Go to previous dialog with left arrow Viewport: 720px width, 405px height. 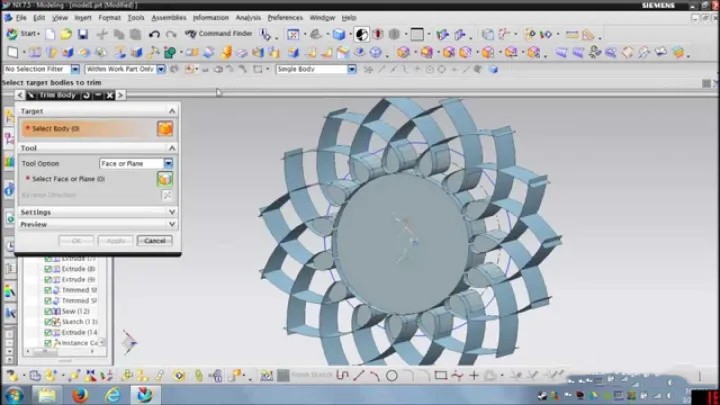coord(20,95)
